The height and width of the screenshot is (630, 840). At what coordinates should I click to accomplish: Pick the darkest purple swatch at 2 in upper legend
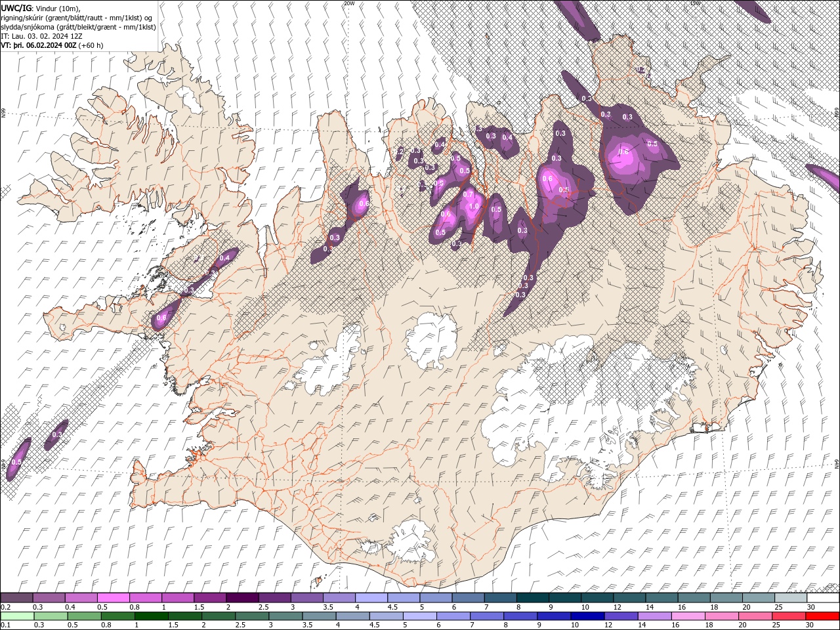242,598
